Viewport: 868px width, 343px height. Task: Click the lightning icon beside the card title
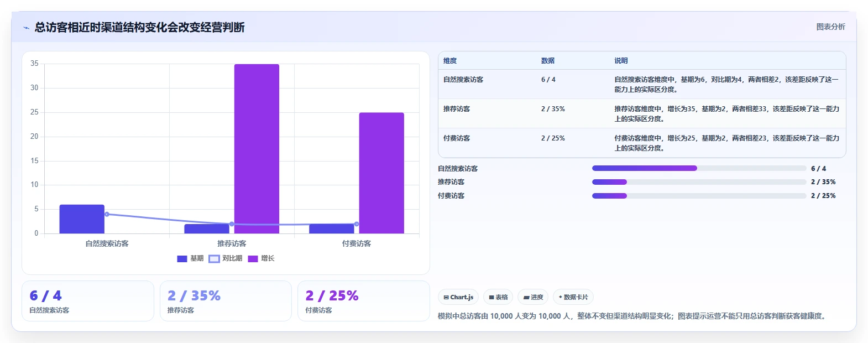tap(26, 28)
